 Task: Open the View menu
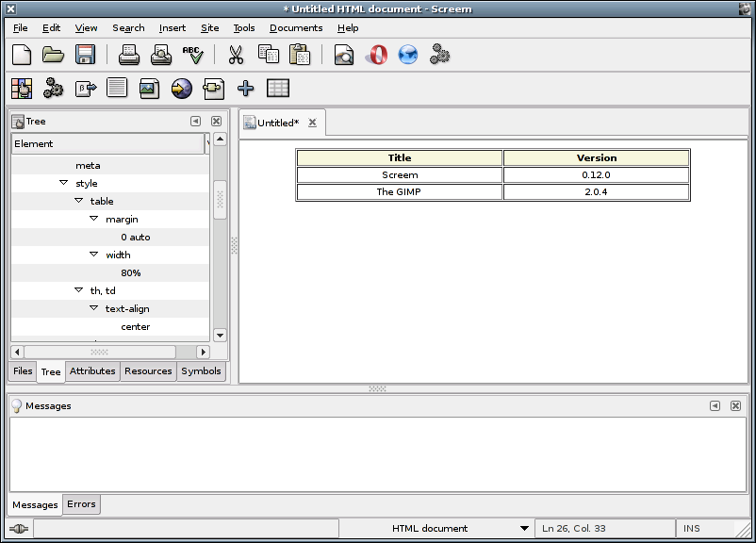coord(86,28)
